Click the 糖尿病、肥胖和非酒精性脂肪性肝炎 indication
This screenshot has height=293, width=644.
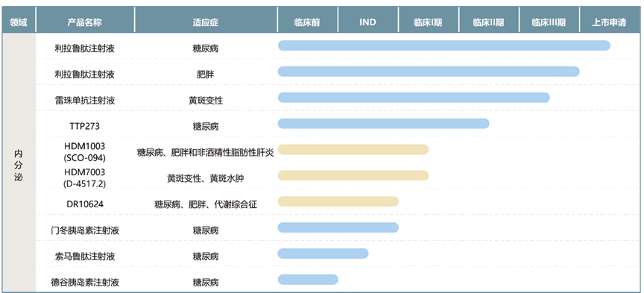pyautogui.click(x=206, y=152)
